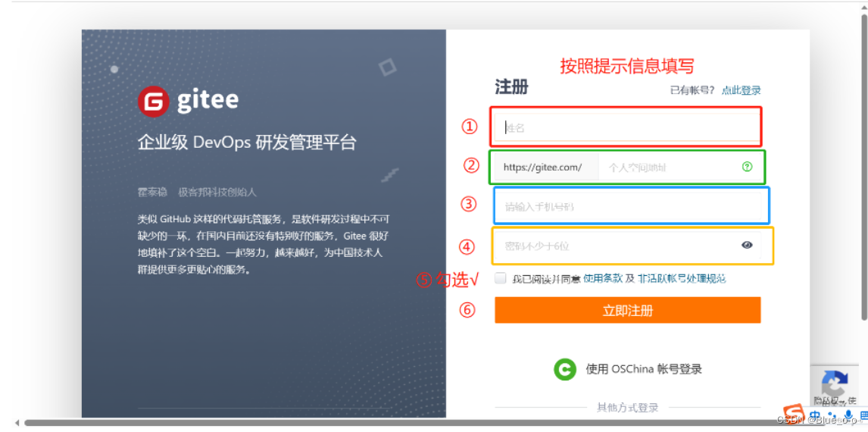The height and width of the screenshot is (432, 868).
Task: Click the 个人空间地址 input field
Action: 679,167
